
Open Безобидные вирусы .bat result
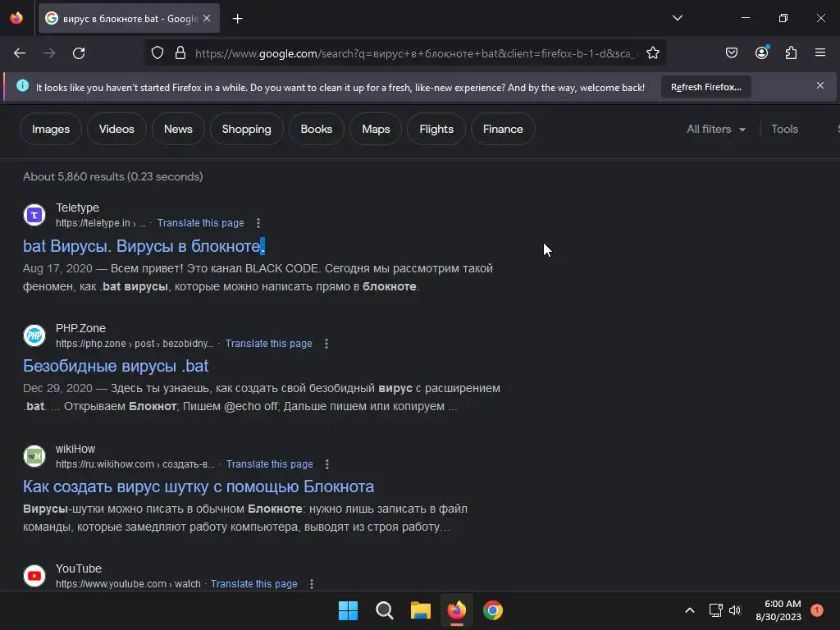[x=116, y=366]
